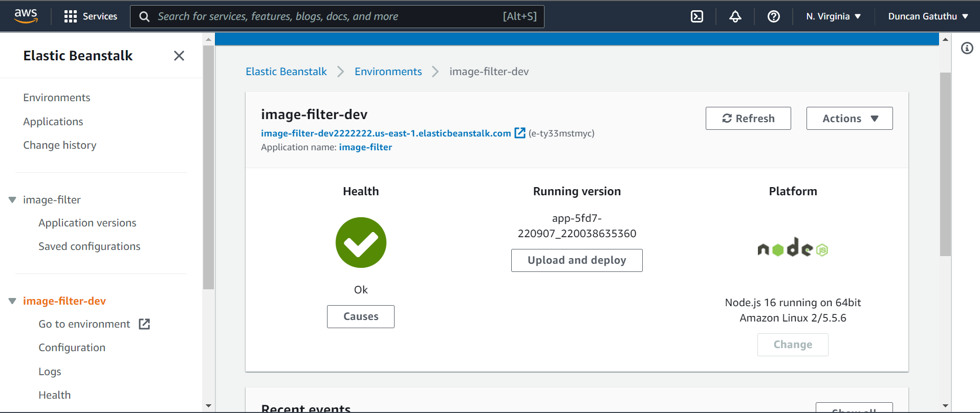The width and height of the screenshot is (980, 413).
Task: Click the Node.js 16 platform description text
Action: coord(793,310)
